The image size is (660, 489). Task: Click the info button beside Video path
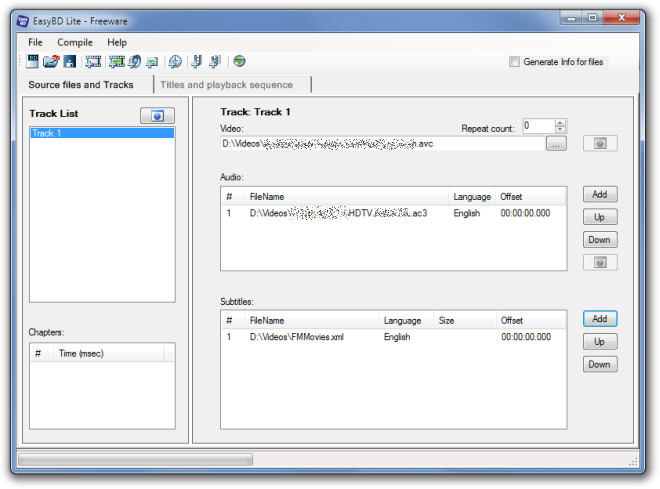pyautogui.click(x=600, y=144)
